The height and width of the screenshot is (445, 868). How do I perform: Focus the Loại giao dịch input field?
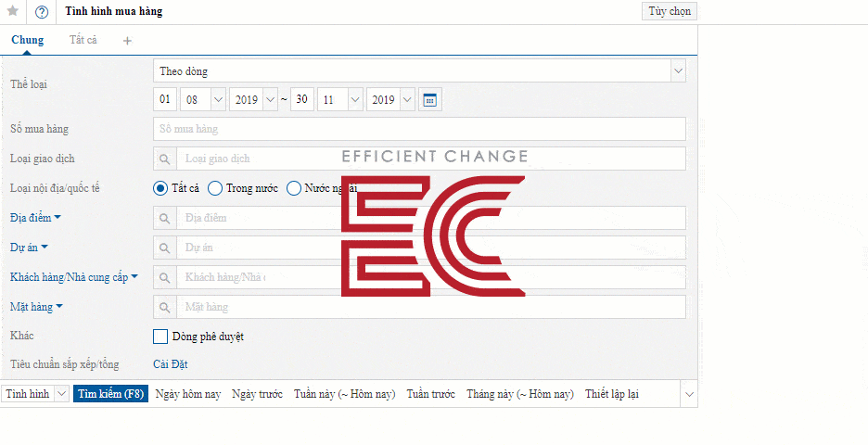431,159
